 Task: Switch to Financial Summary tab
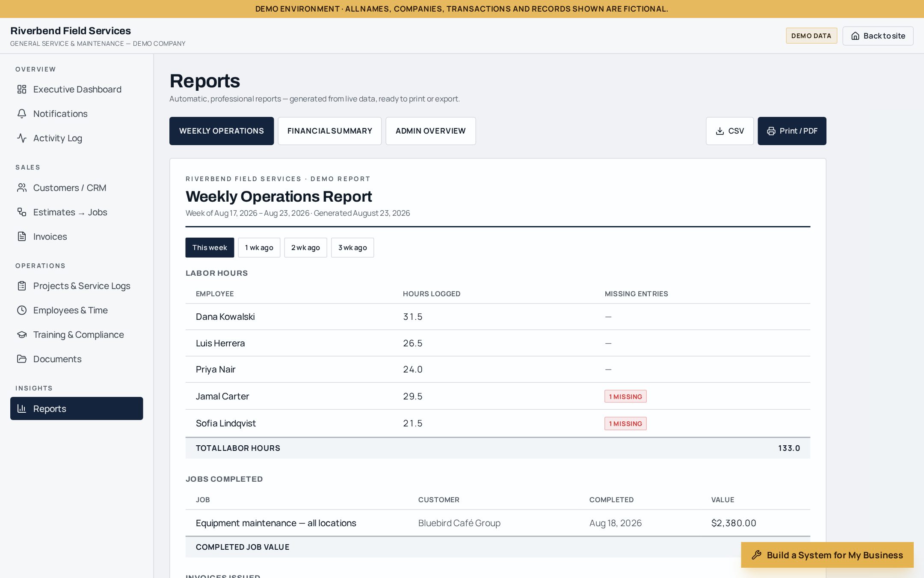point(330,131)
